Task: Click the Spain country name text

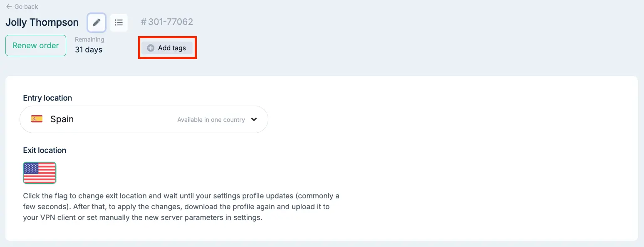Action: pos(62,119)
